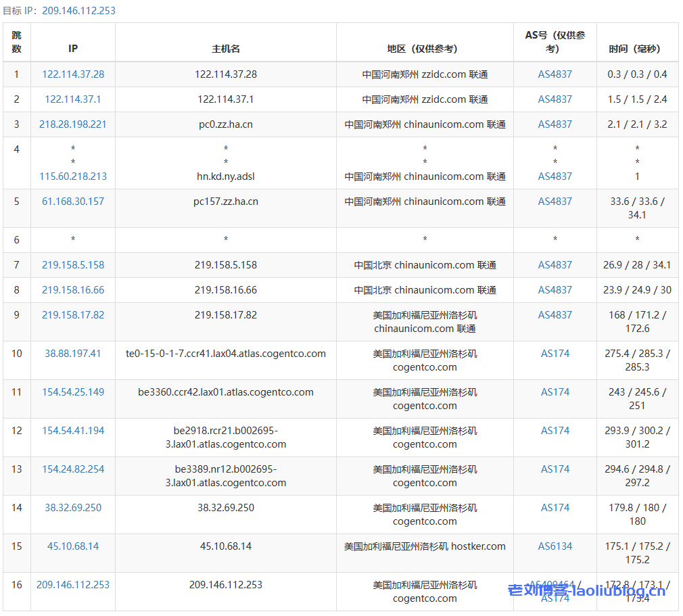683x616 pixels.
Task: Click the 219.158.17.82 IP link
Action: [73, 315]
